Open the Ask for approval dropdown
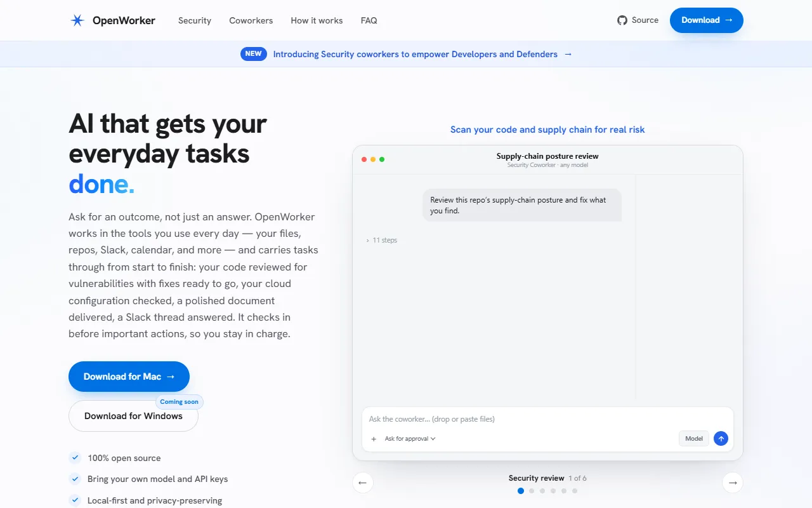The width and height of the screenshot is (812, 508). (x=410, y=439)
